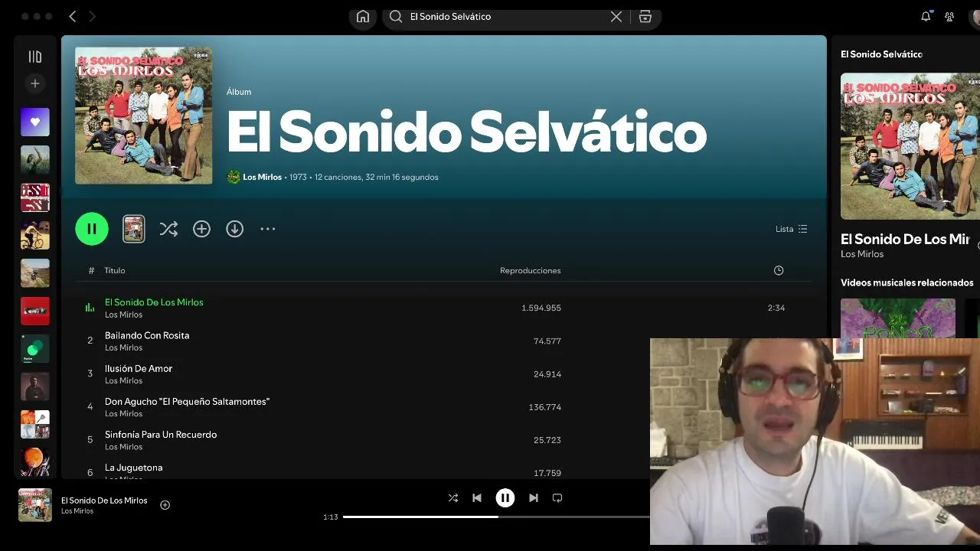This screenshot has width=980, height=551.
Task: Open the friends activity icon
Action: coord(949,16)
